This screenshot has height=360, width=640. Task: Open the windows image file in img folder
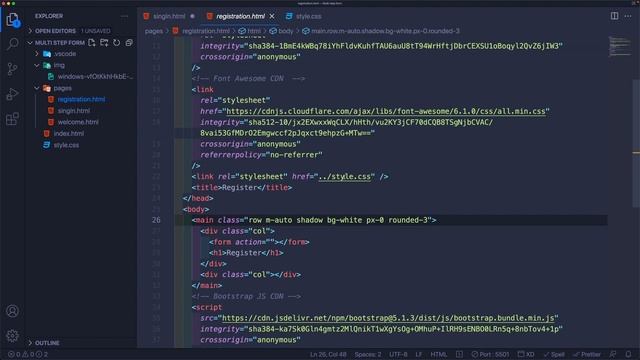(x=95, y=77)
